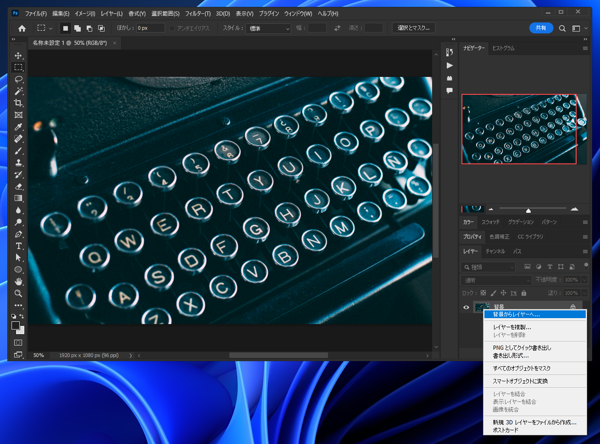Open the search magnifier icon beside 共有
The image size is (600, 444).
tap(562, 28)
